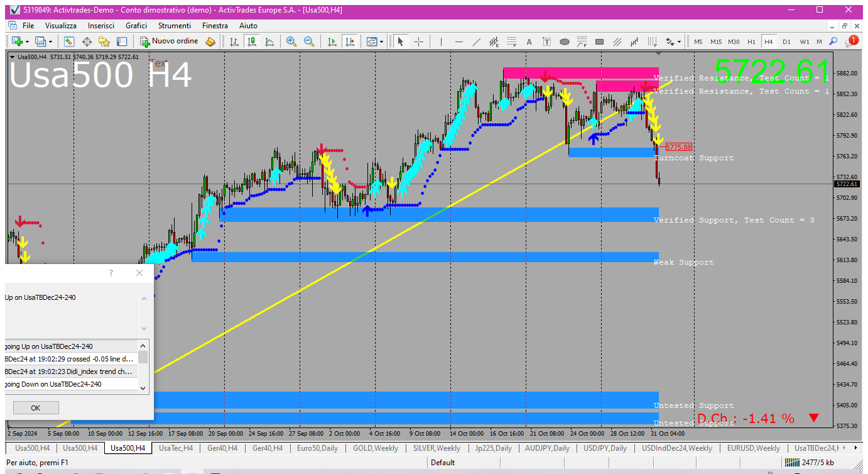Select the Fibonacci Time Zones tool
This screenshot has height=474, width=868.
(x=652, y=41)
